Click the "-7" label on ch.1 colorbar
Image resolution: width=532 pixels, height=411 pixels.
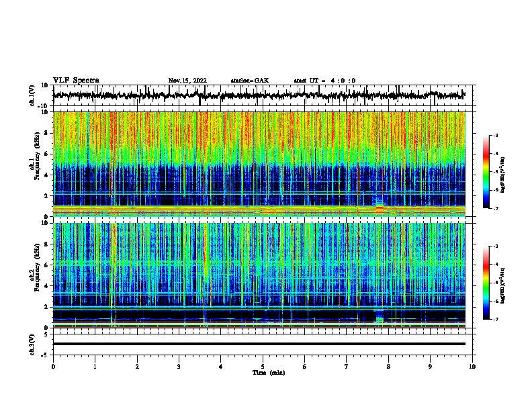[496, 208]
